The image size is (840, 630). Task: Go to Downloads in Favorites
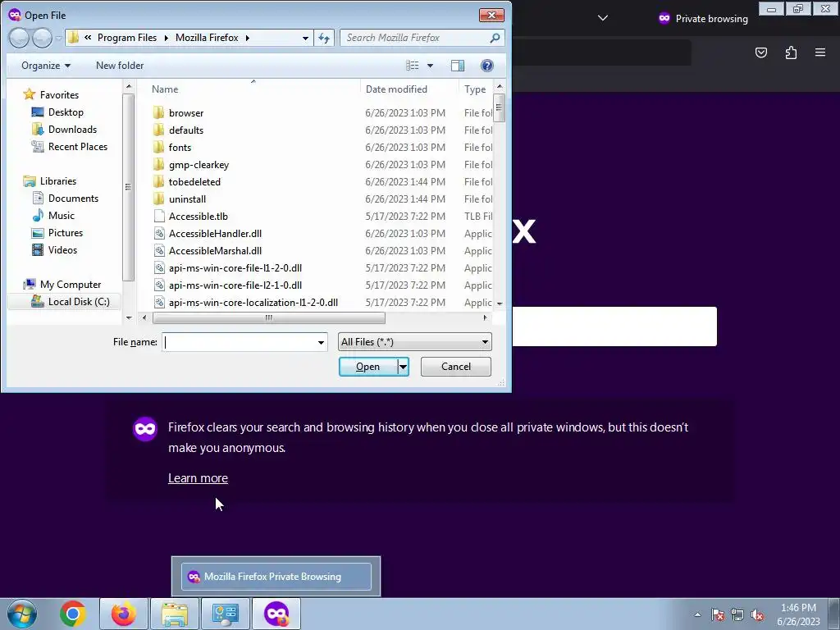(x=72, y=129)
